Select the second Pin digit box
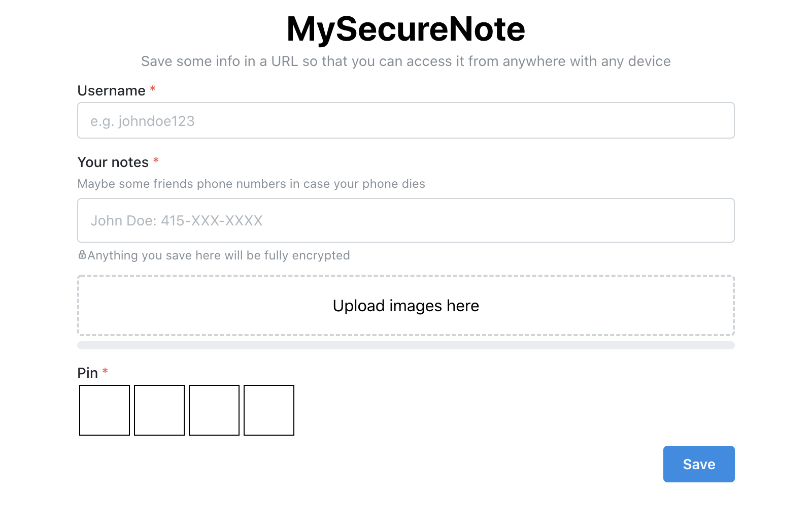Screen dimensions: 812x524 [x=159, y=410]
